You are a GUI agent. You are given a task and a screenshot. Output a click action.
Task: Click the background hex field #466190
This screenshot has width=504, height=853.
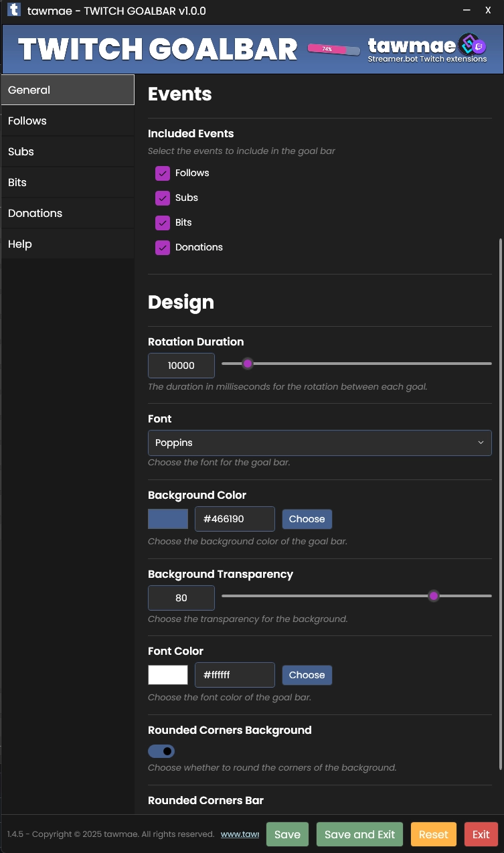tap(235, 519)
